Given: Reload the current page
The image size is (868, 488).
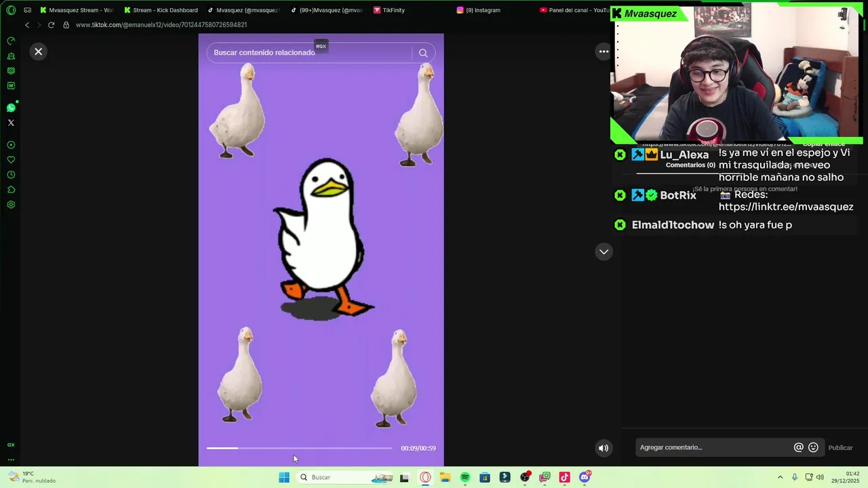Looking at the screenshot, I should point(51,25).
